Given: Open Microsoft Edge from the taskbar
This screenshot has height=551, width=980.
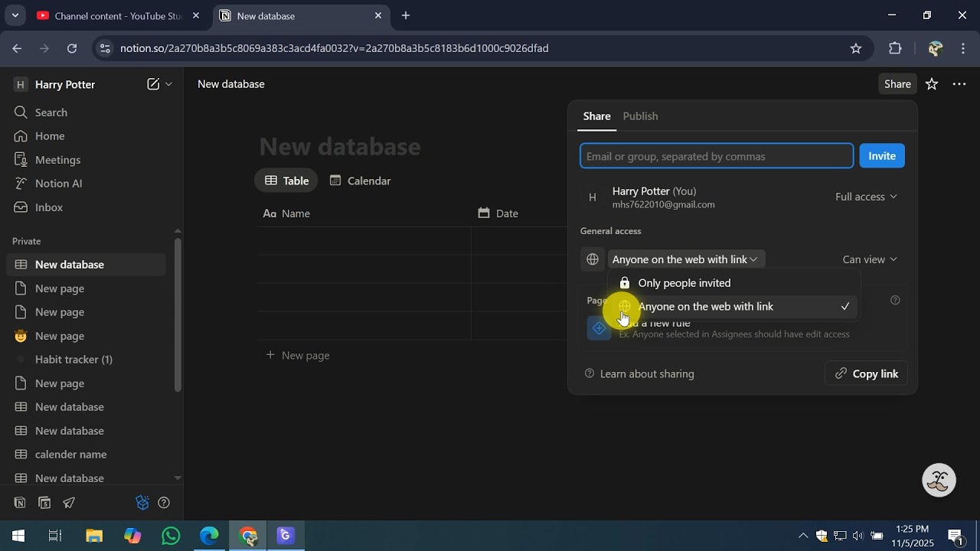Looking at the screenshot, I should (x=209, y=536).
